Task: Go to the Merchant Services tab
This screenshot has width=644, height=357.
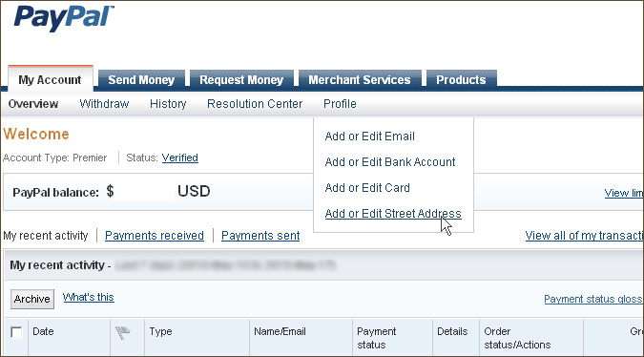Action: coord(360,79)
